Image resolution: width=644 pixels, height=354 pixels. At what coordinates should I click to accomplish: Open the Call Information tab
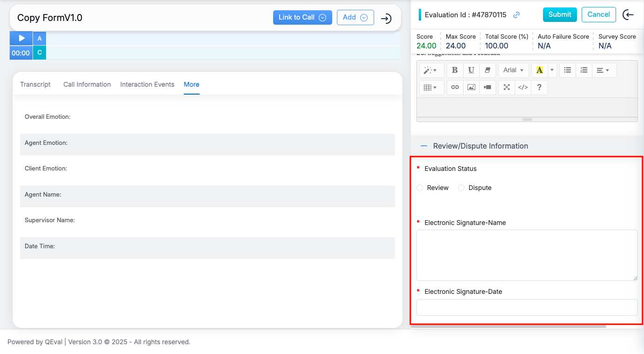(87, 84)
